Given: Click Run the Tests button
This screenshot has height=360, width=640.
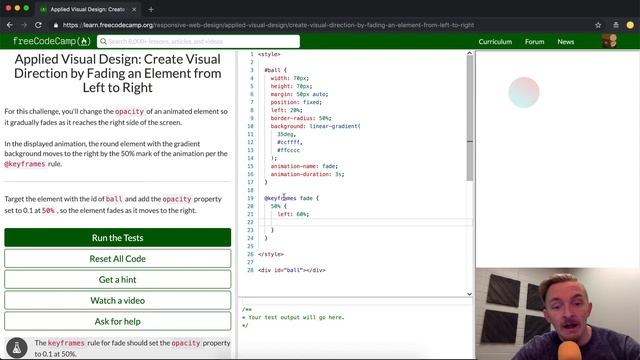Looking at the screenshot, I should click(x=118, y=238).
